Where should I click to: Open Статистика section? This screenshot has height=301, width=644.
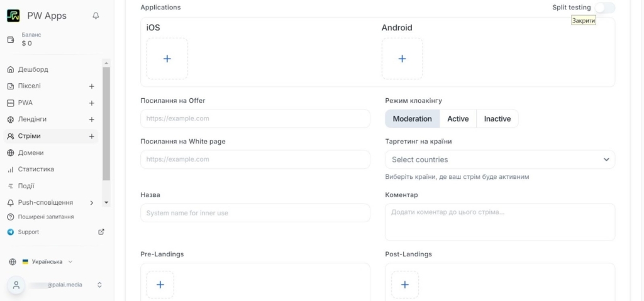(x=36, y=169)
